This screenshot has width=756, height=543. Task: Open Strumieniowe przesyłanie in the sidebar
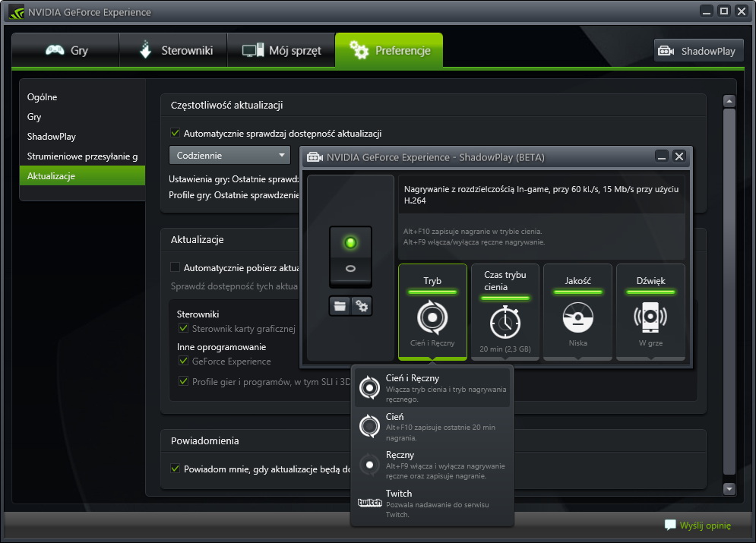click(82, 156)
